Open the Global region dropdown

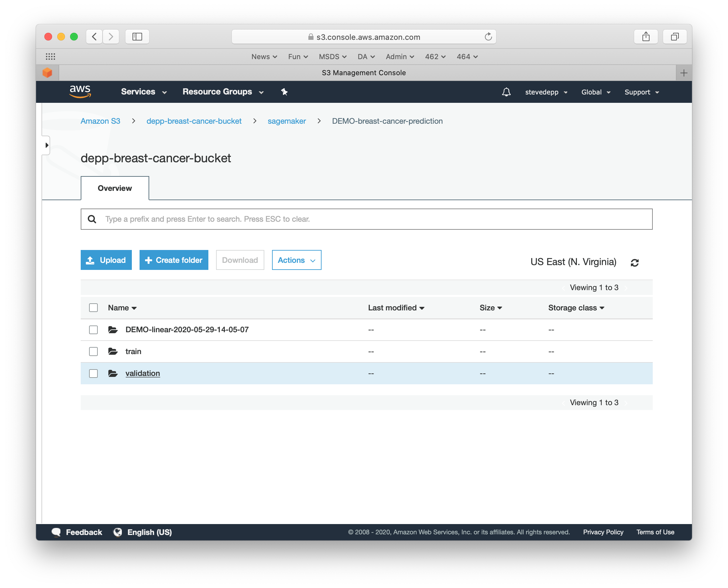coord(596,92)
